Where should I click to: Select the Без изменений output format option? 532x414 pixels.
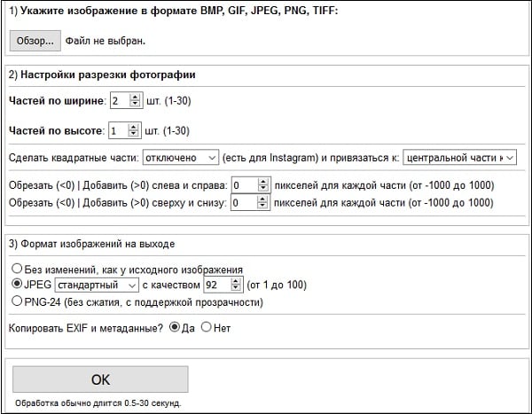[16, 269]
